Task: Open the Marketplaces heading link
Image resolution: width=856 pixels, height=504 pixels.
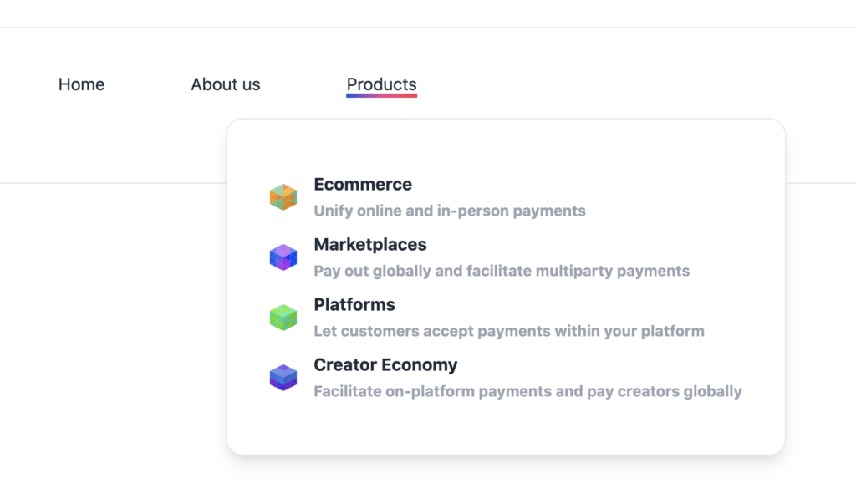Action: pyautogui.click(x=370, y=245)
